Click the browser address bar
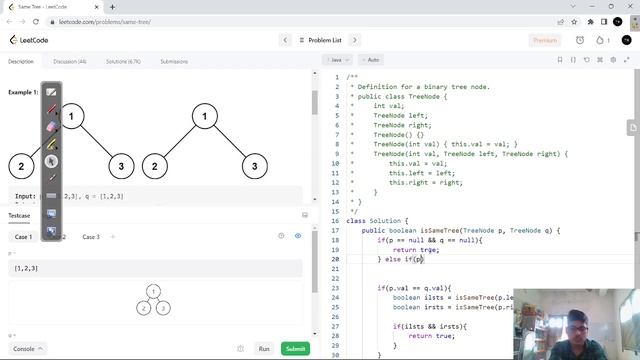Viewport: 640px width, 360px height. pyautogui.click(x=302, y=22)
